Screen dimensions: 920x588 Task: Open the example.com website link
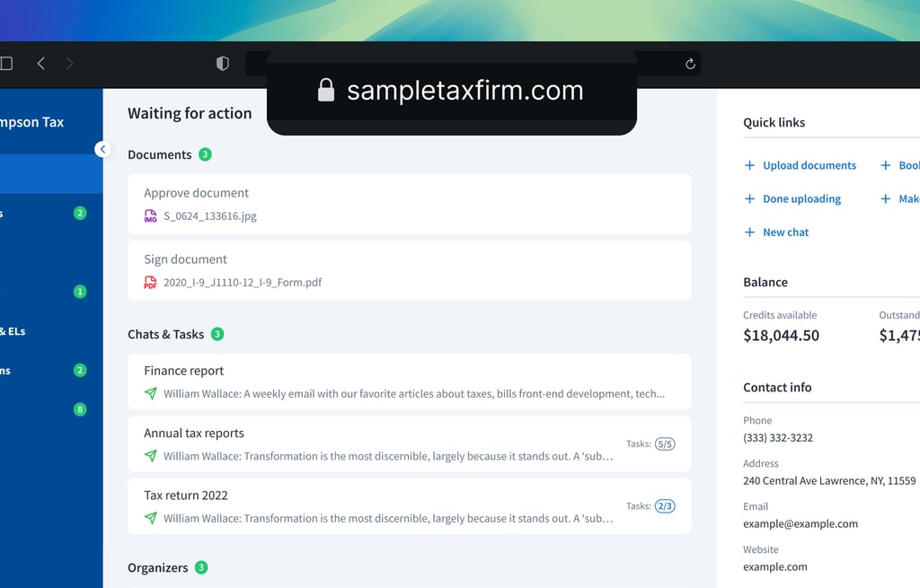pos(774,567)
